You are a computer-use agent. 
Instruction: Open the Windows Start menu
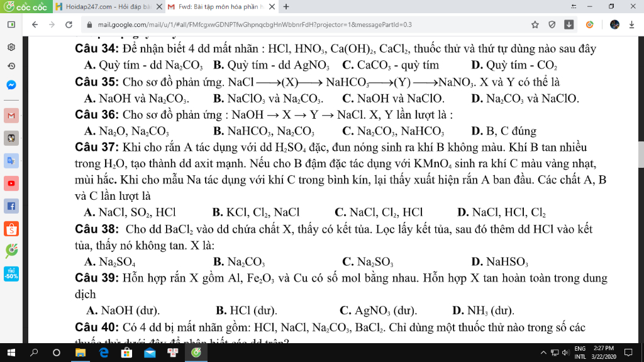11,353
